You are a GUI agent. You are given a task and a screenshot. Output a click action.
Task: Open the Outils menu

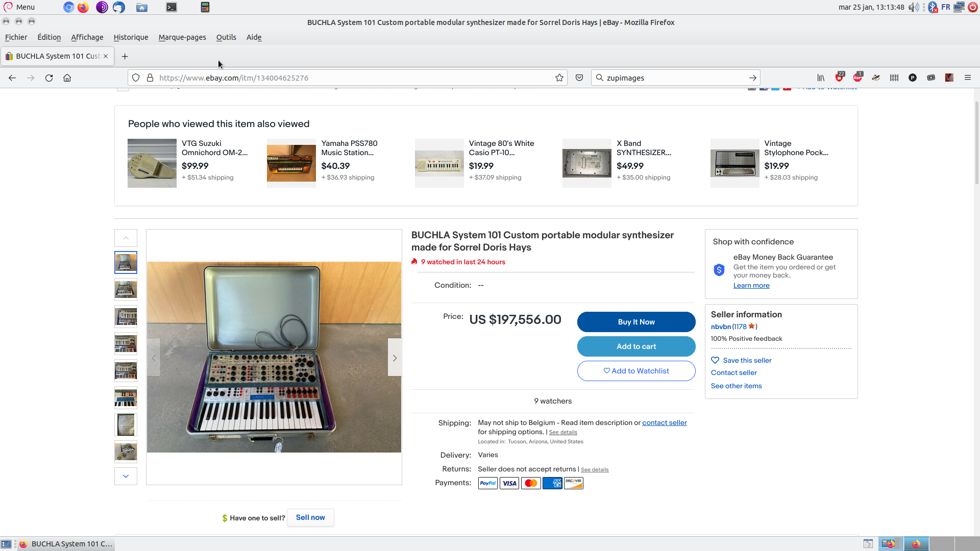tap(226, 37)
